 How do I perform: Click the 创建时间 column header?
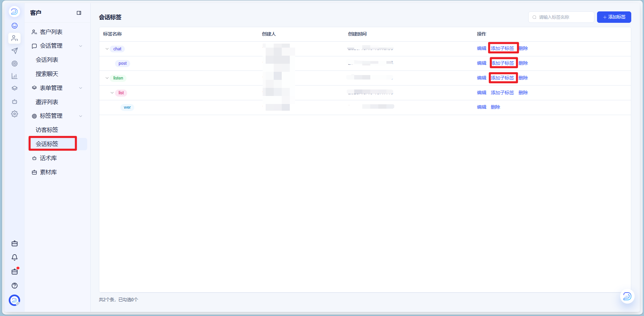point(357,34)
